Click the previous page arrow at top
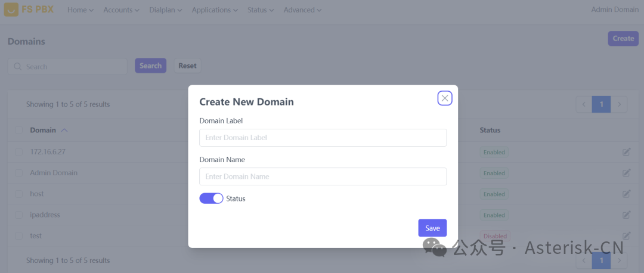The height and width of the screenshot is (273, 644). (x=584, y=104)
